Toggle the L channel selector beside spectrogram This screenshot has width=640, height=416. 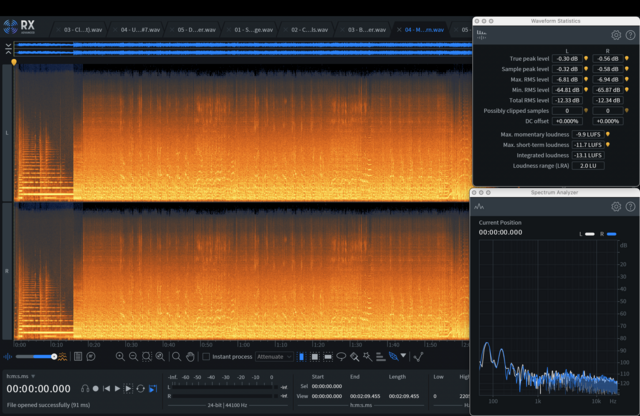7,133
